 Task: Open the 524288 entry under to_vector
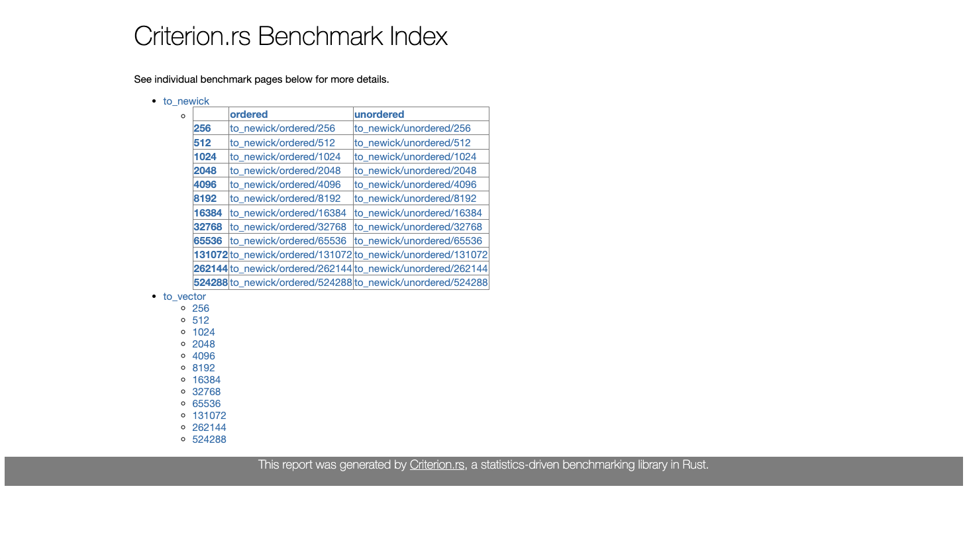point(209,440)
